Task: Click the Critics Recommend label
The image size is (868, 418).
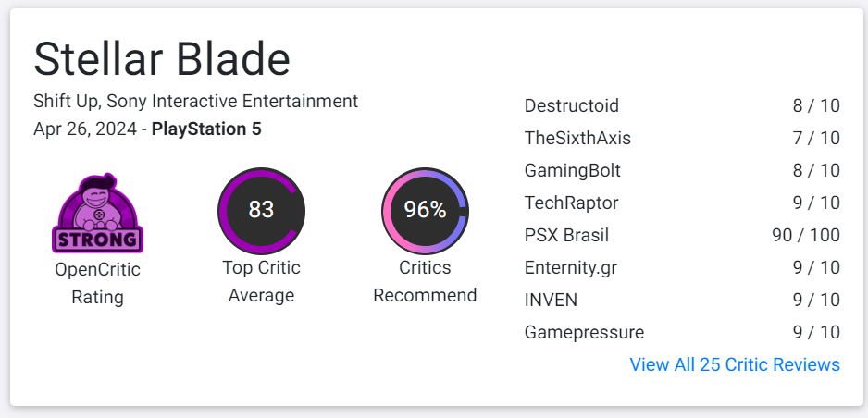Action: [425, 281]
